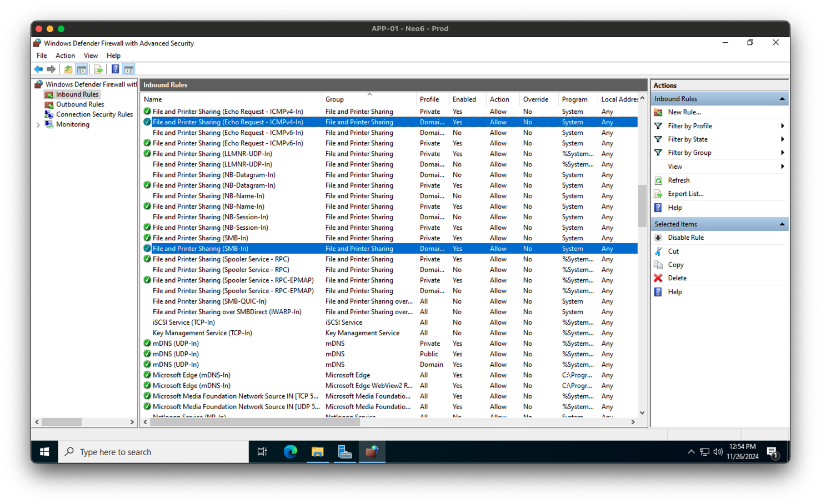821x504 pixels.
Task: Click the Help question mark toolbar icon
Action: pyautogui.click(x=115, y=69)
